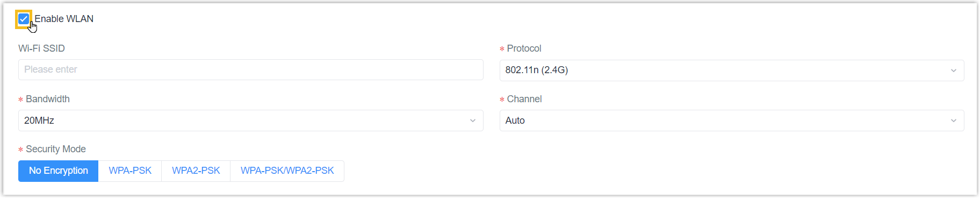Click the red asterisk beside Bandwidth
Screen dimensions: 980x198
(20, 100)
